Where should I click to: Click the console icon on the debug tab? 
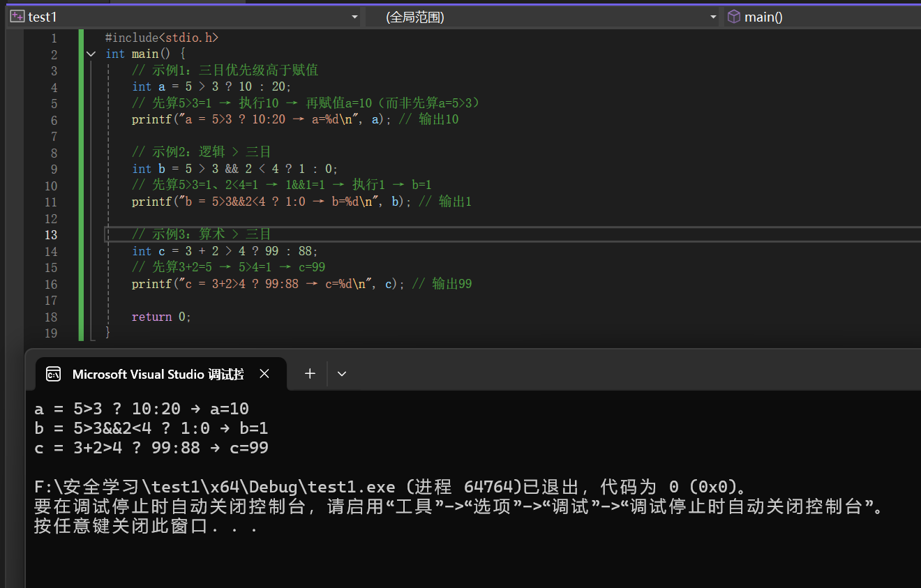[53, 375]
